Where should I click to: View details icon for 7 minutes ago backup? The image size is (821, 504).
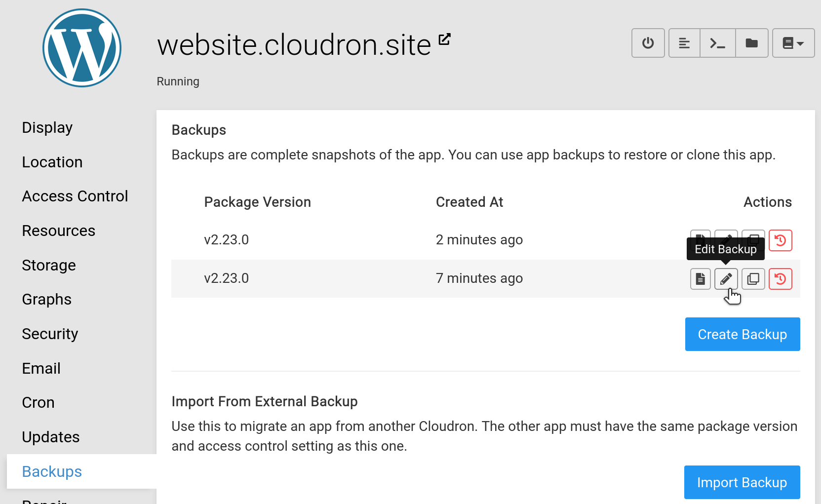700,279
